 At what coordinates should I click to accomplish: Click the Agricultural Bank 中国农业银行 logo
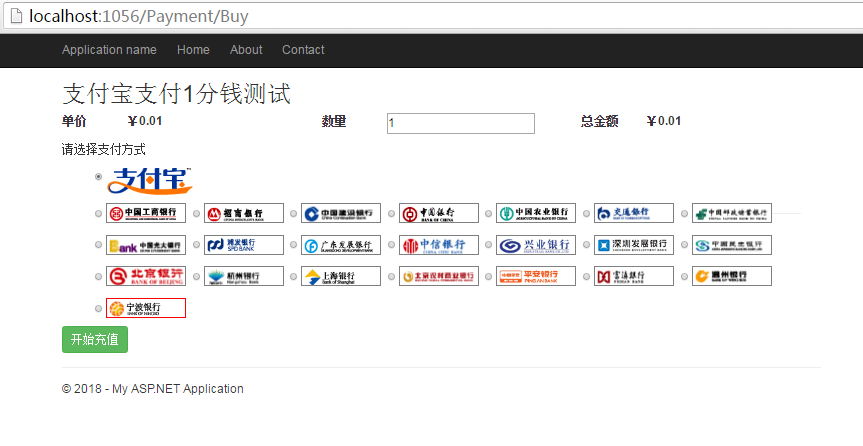click(x=536, y=213)
